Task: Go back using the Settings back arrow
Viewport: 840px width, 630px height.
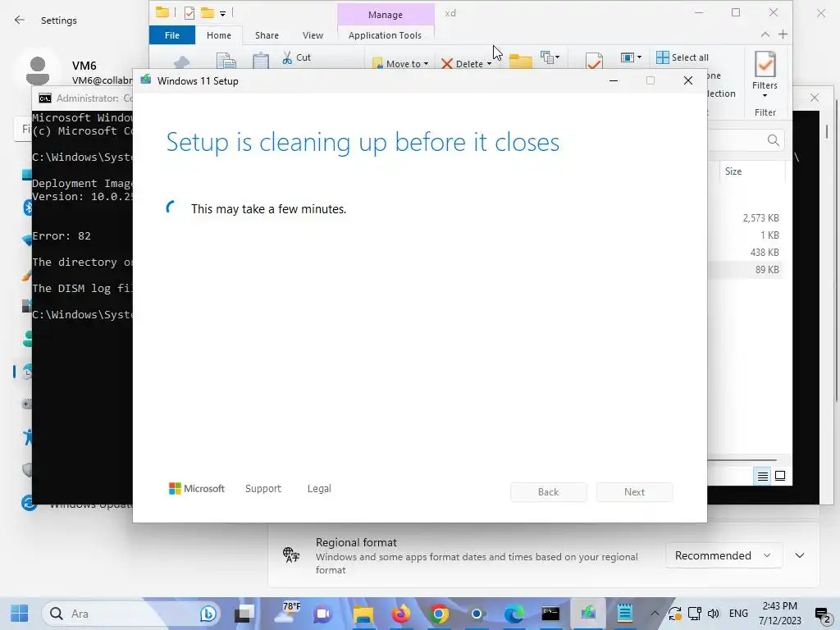Action: tap(20, 21)
